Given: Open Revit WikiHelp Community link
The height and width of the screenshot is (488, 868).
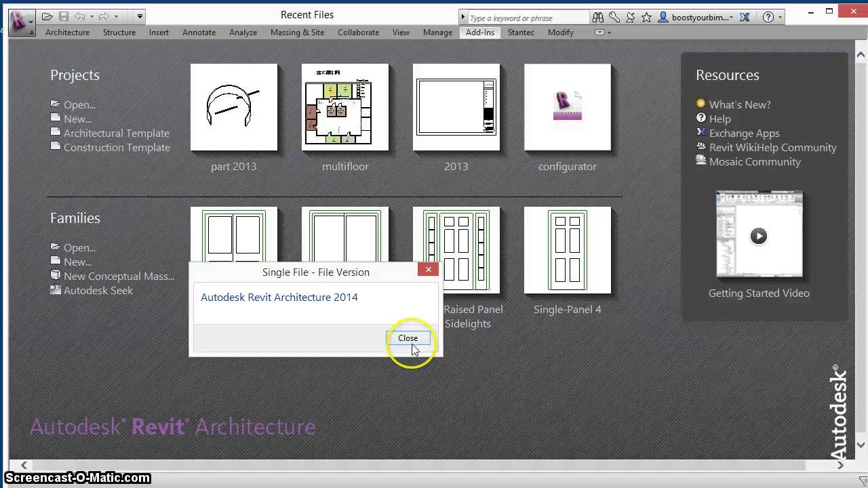Looking at the screenshot, I should point(772,147).
